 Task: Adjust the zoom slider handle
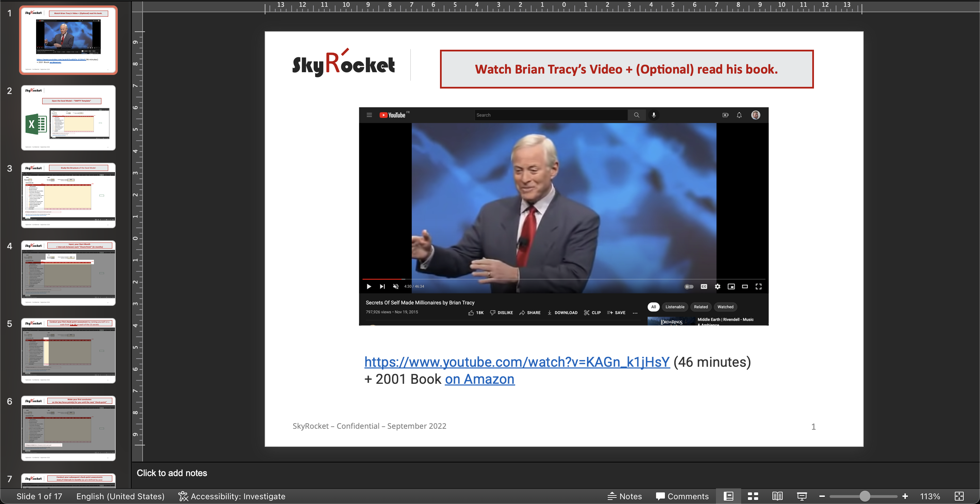pos(865,496)
